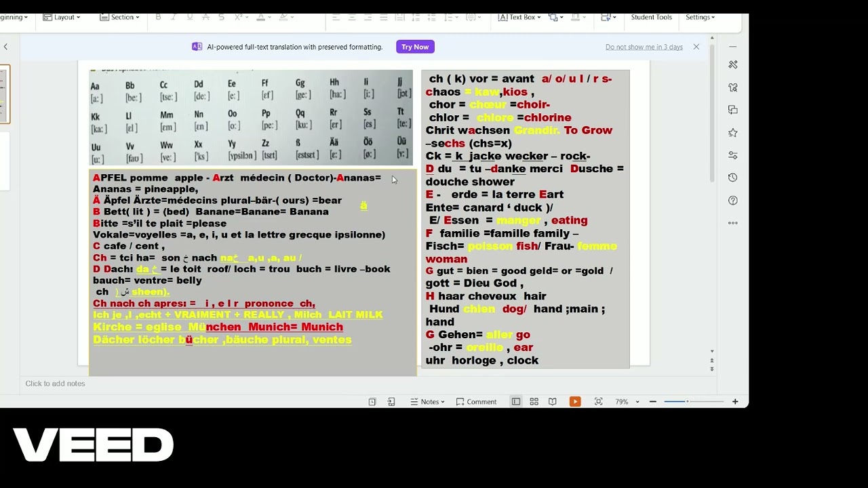
Task: Click the text box icon beside Text Box
Action: point(502,17)
